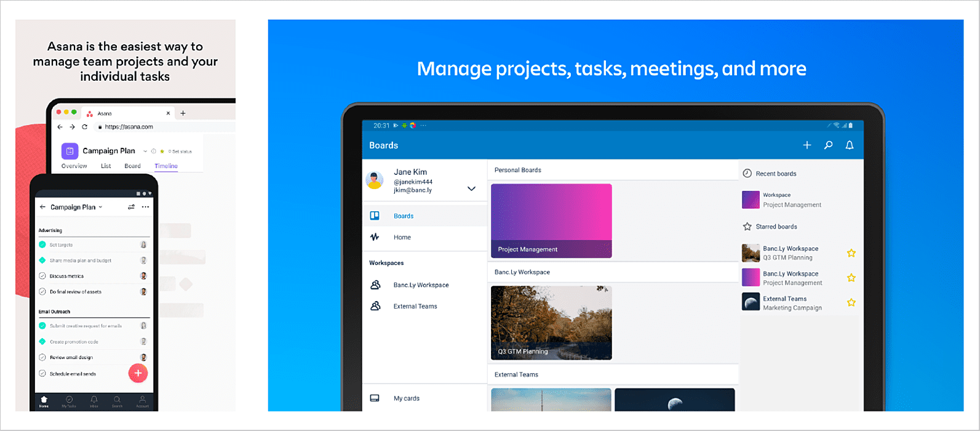Select Boards in the Trello sidebar
The width and height of the screenshot is (980, 431).
[424, 216]
